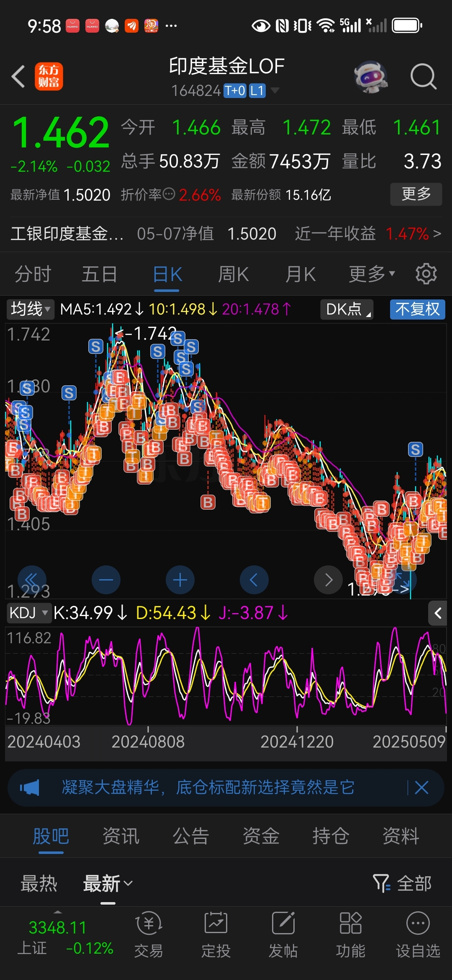
Task: Tap discount rate info smiley icon
Action: click(169, 194)
